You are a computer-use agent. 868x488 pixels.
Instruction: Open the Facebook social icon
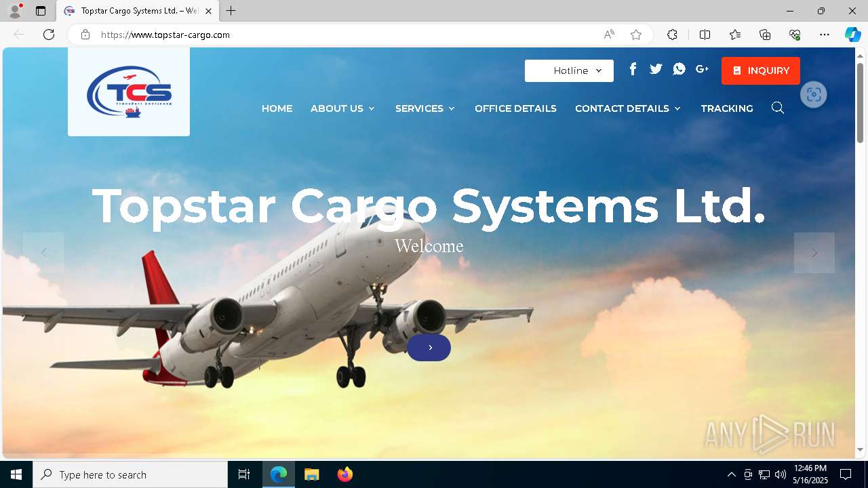(633, 69)
